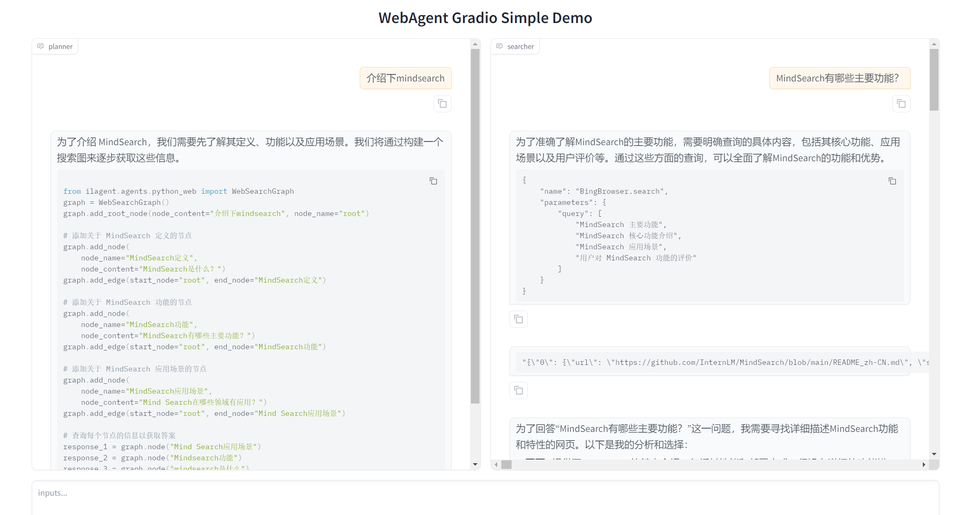Click planner panel scroll-up arrow
This screenshot has height=515, width=980.
coord(475,44)
